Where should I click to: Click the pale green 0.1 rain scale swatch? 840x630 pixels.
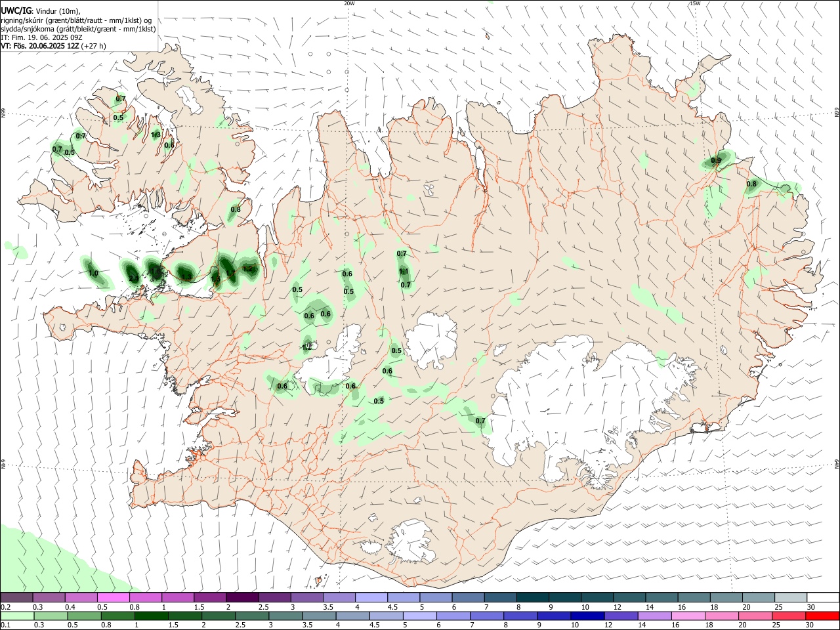pyautogui.click(x=16, y=616)
